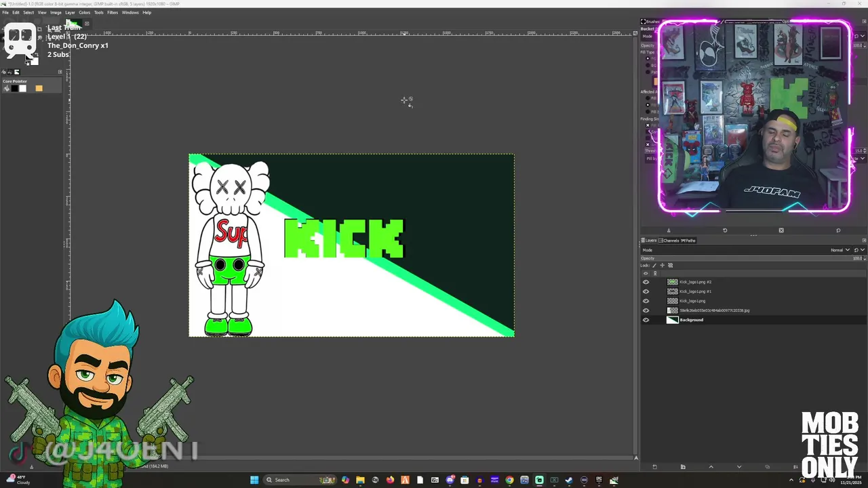Show hidden system tray icons
This screenshot has height=488, width=868.
coord(791,480)
